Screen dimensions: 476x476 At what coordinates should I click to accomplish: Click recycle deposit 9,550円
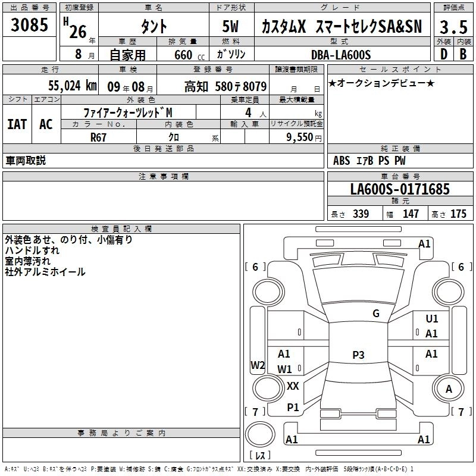click(x=304, y=137)
